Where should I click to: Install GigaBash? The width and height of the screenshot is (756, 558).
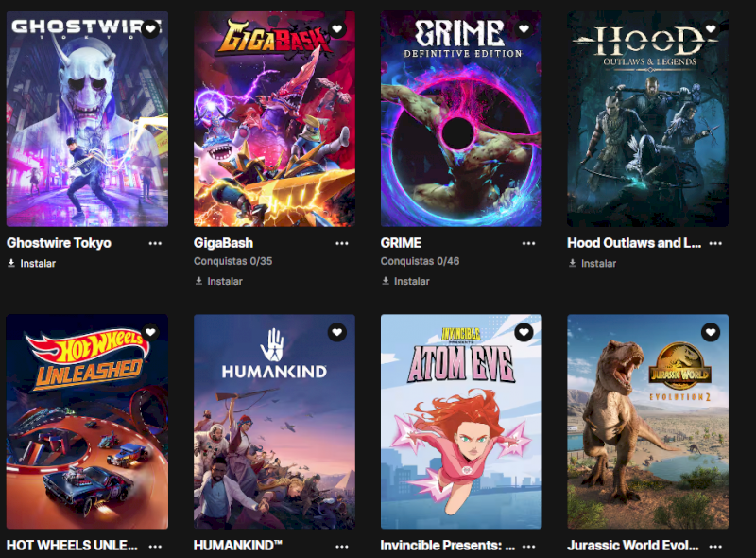[219, 281]
